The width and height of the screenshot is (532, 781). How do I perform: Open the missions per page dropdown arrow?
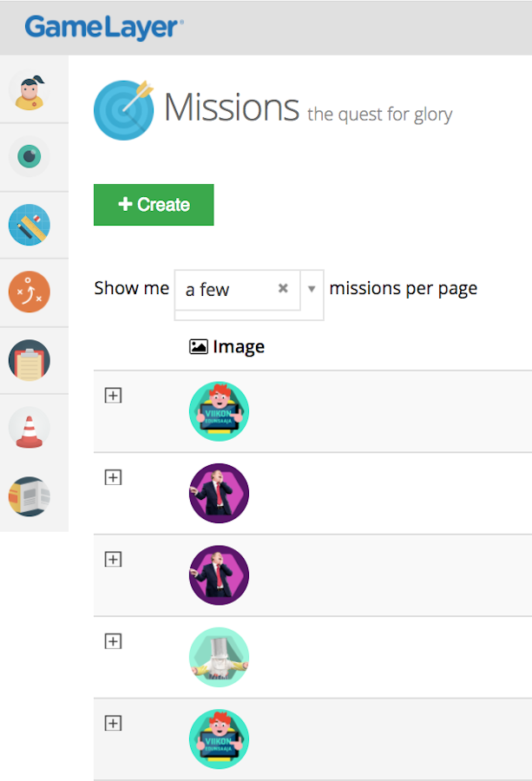pyautogui.click(x=312, y=289)
